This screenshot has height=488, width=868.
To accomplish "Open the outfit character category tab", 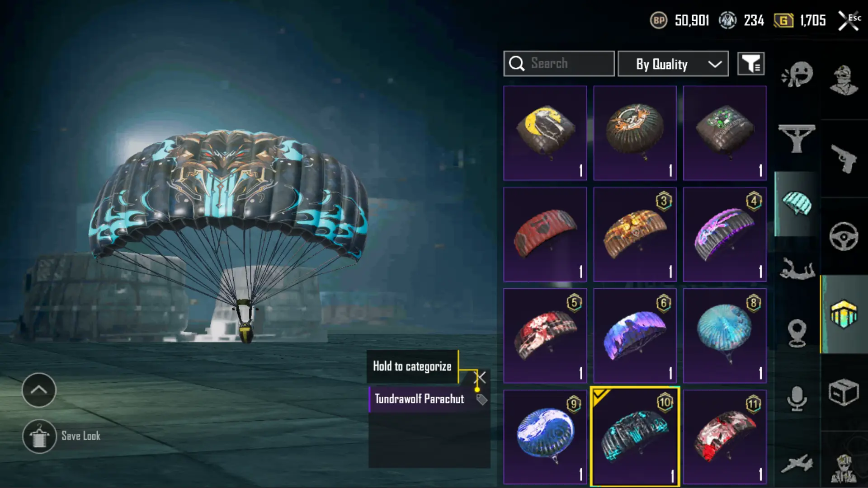I will click(844, 81).
